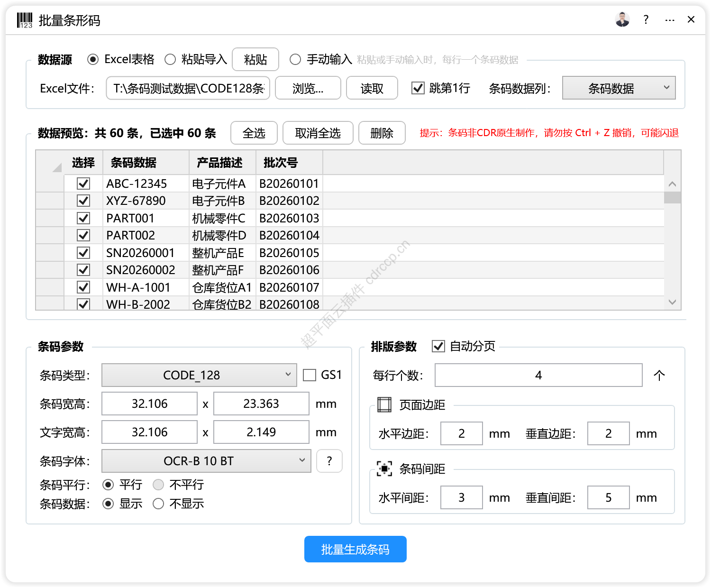This screenshot has height=588, width=711.
Task: Click the cell B20260105
Action: pyautogui.click(x=289, y=253)
